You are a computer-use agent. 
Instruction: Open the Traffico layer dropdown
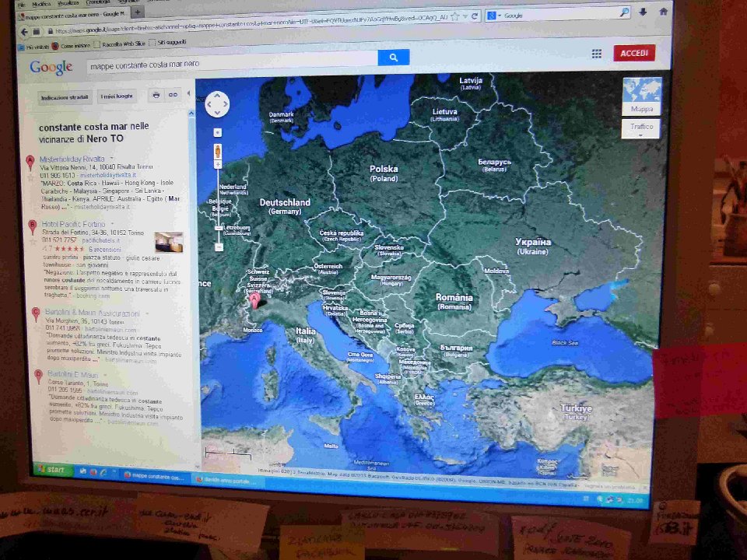tap(640, 128)
